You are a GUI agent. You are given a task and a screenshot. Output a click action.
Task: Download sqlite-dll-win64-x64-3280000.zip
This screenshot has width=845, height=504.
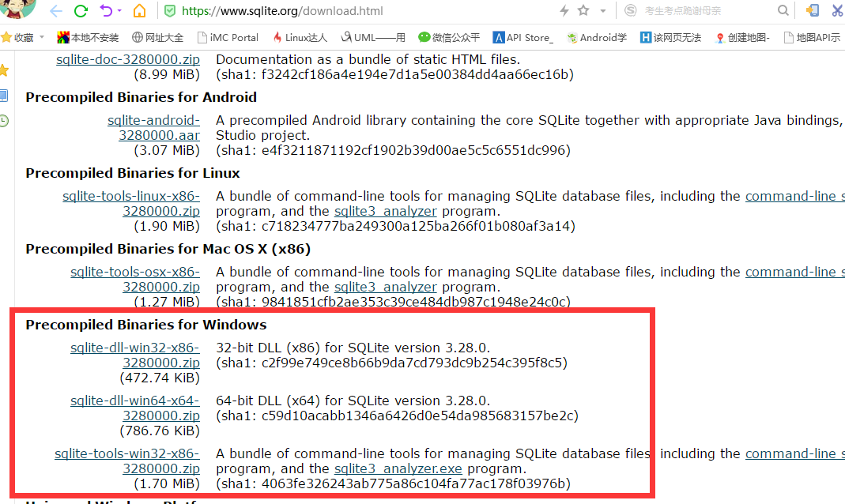(x=134, y=408)
